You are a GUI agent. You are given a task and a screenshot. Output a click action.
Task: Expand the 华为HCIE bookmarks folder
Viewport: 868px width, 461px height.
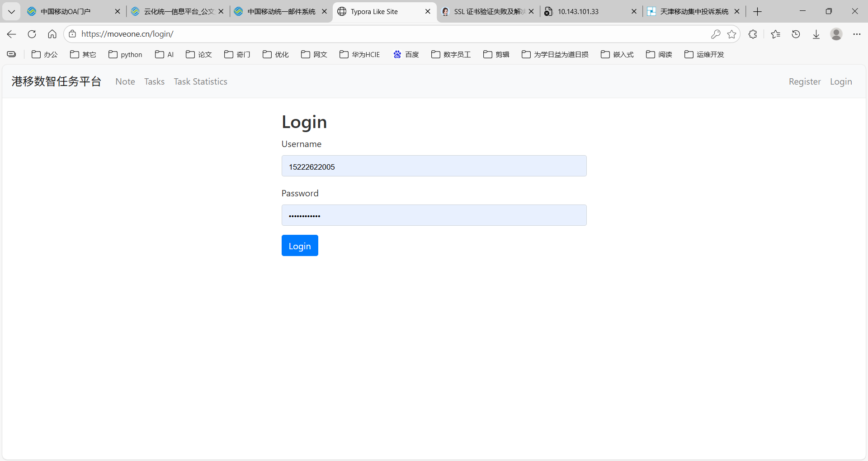click(x=360, y=54)
